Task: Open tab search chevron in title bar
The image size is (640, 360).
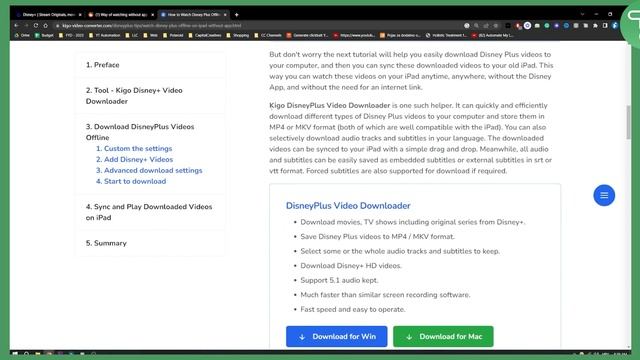Action: click(x=582, y=14)
